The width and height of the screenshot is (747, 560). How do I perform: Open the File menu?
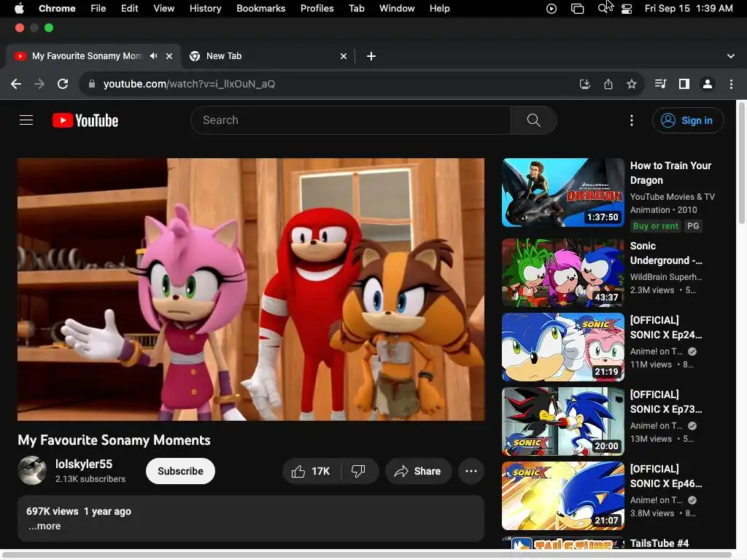(98, 9)
